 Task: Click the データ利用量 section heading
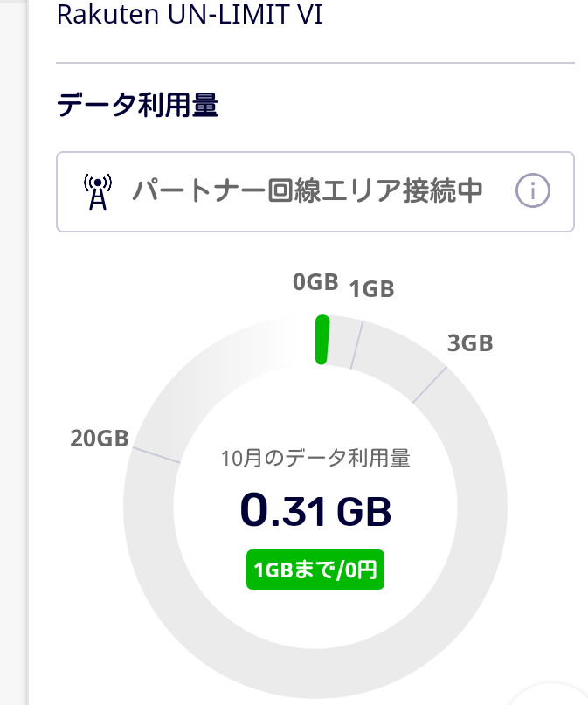click(137, 107)
